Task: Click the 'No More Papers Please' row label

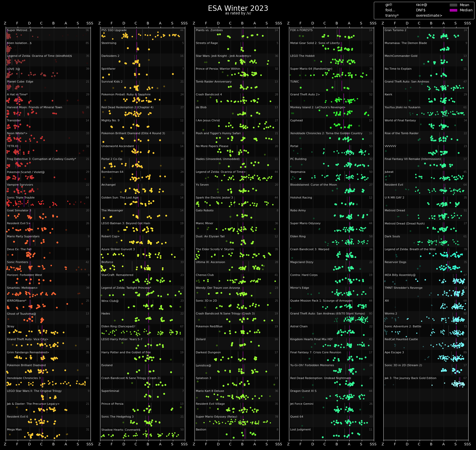Action: pos(212,146)
